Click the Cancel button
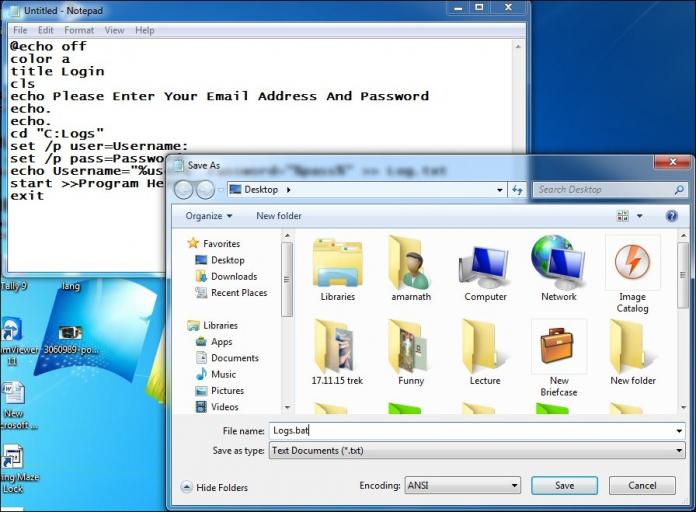The image size is (696, 512). 642,485
